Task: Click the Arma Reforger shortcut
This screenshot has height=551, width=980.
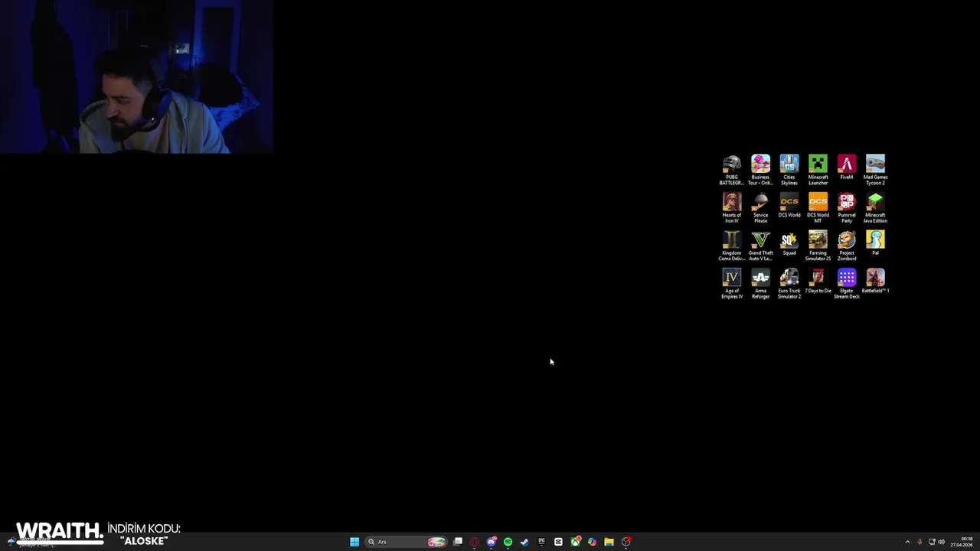Action: (x=760, y=284)
